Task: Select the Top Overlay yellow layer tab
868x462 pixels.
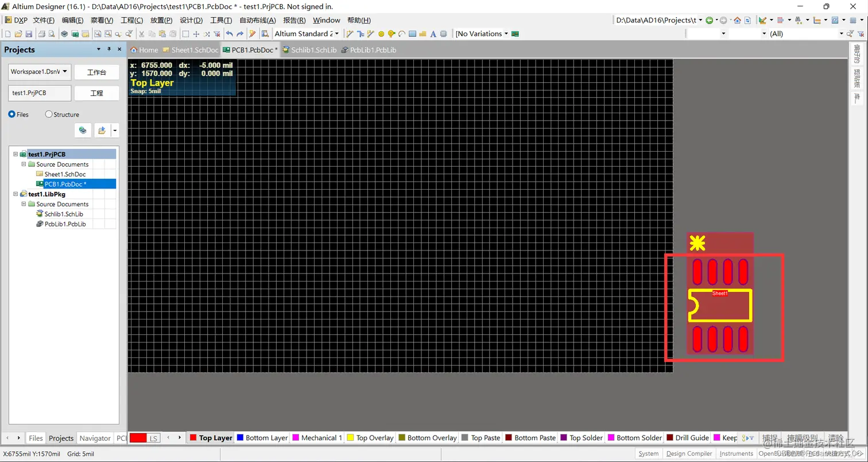Action: pyautogui.click(x=371, y=438)
